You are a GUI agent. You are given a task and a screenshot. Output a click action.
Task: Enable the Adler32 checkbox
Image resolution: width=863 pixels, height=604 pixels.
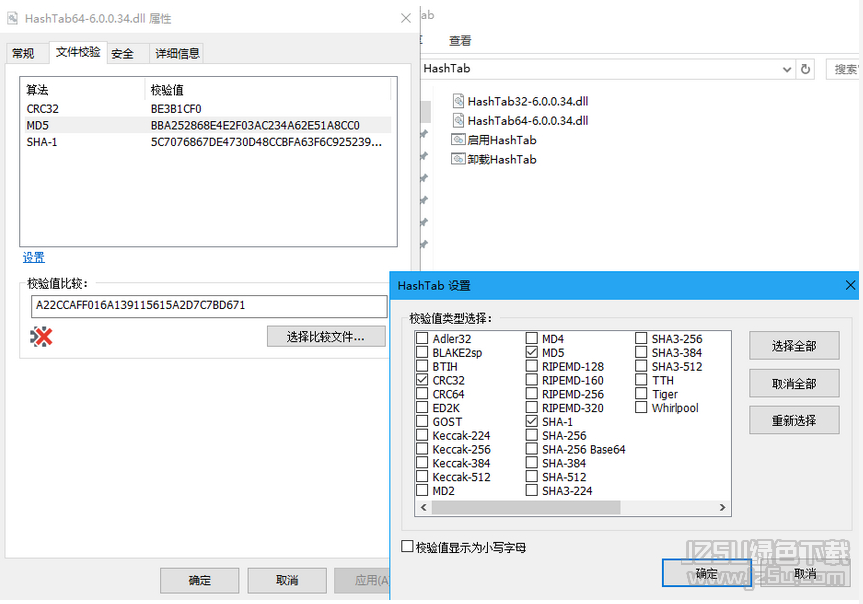click(422, 338)
